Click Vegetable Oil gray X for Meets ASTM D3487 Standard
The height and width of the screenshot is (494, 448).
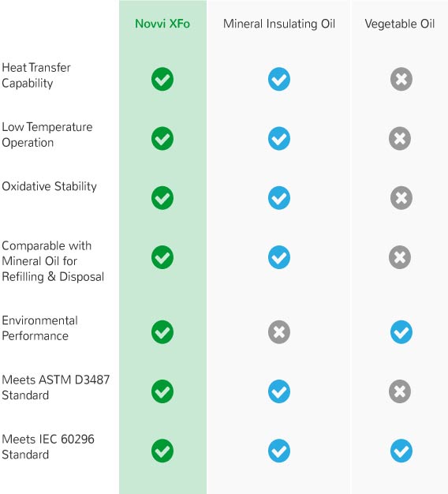pyautogui.click(x=400, y=391)
